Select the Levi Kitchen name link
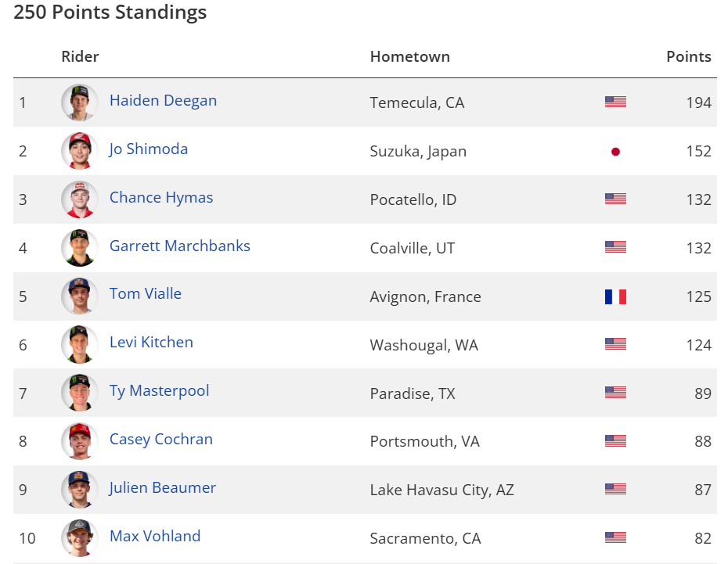Screen dimensions: 728x564 coord(151,343)
